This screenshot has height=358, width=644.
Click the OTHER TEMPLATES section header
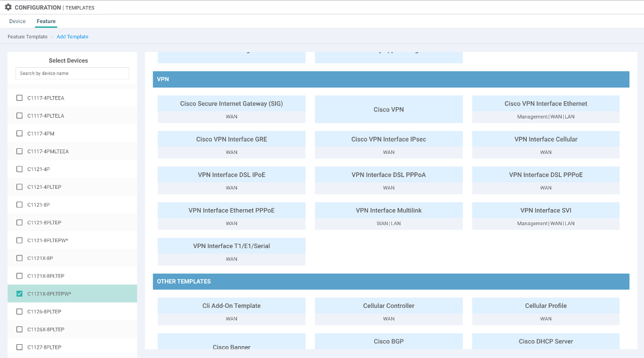coord(391,282)
